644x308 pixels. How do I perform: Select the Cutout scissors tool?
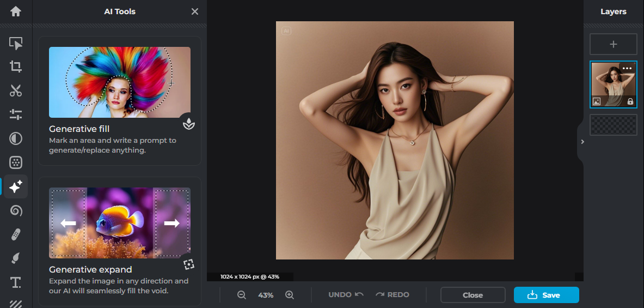click(x=16, y=90)
